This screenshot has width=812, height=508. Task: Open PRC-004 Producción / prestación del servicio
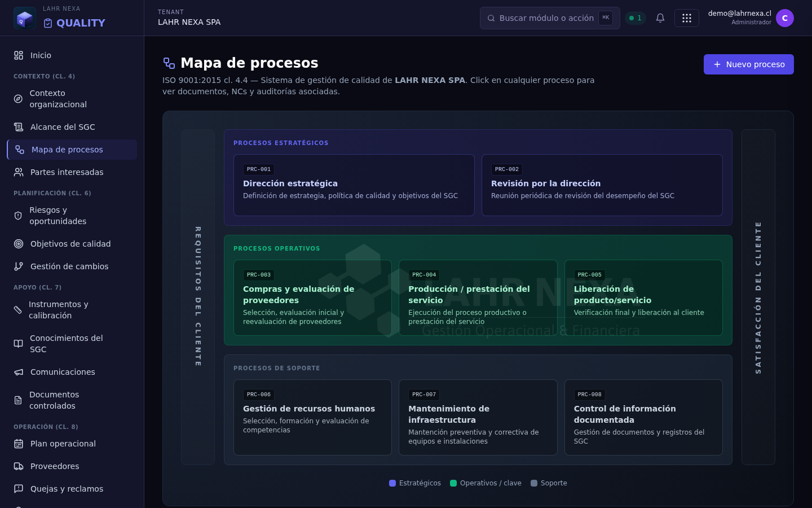coord(478,298)
